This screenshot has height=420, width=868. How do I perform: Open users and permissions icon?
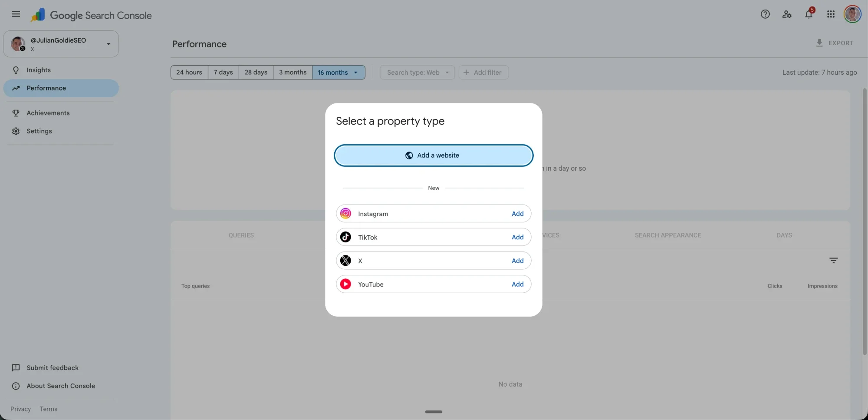[787, 14]
